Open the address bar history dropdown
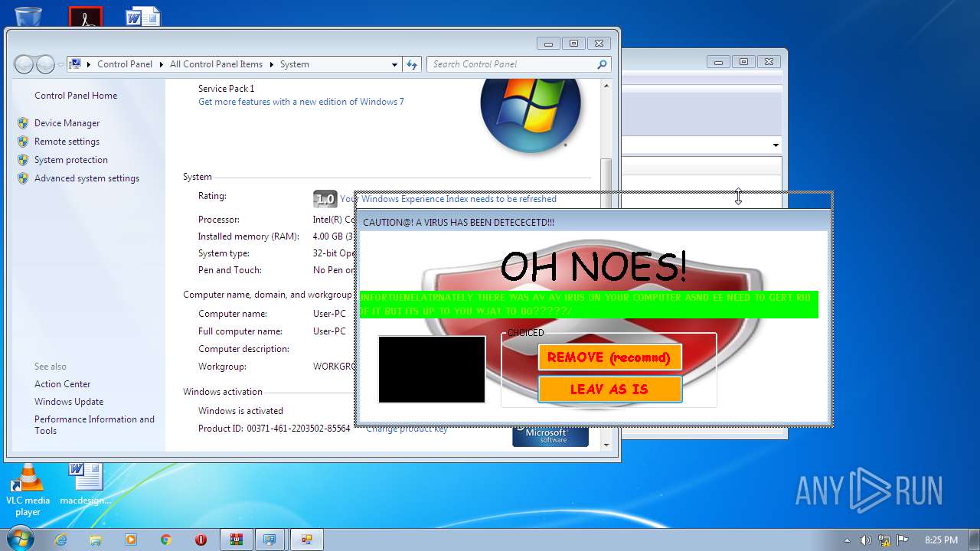The width and height of the screenshot is (980, 551). tap(394, 64)
